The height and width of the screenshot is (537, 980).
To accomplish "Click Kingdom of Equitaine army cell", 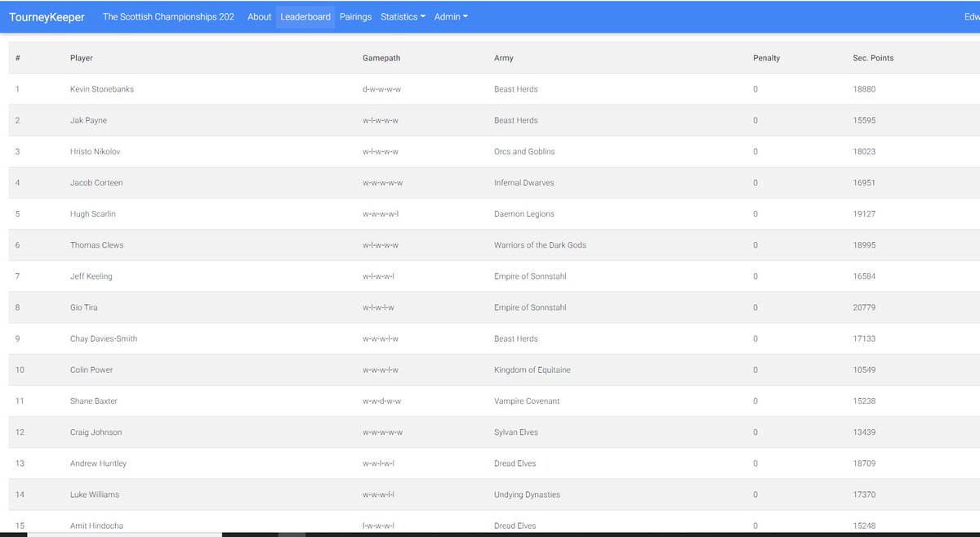I will [x=532, y=369].
